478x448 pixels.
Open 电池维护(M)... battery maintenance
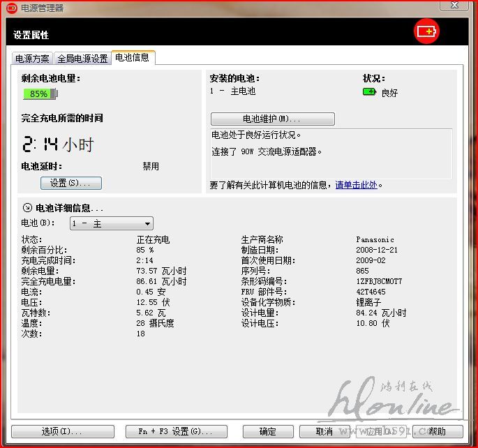(272, 119)
